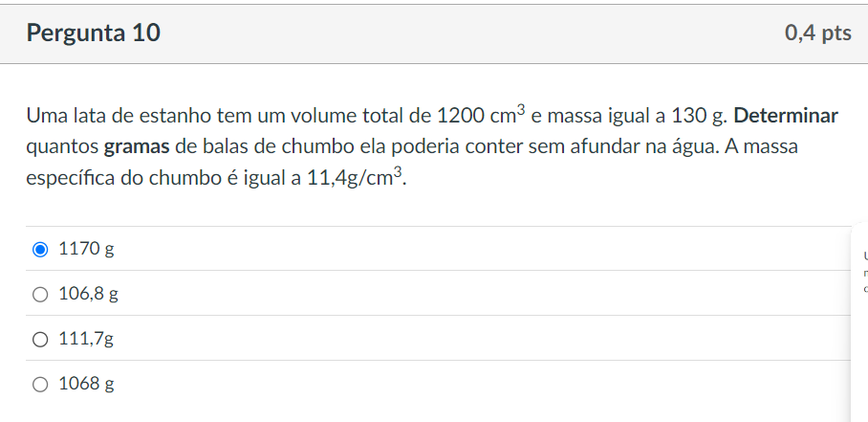
Task: Pick the 111,7g radio button
Action: point(40,340)
